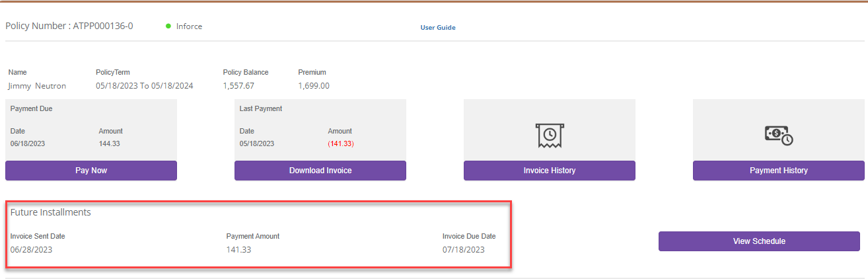The height and width of the screenshot is (279, 868).
Task: Open Invoice History via the purple button
Action: (x=549, y=171)
